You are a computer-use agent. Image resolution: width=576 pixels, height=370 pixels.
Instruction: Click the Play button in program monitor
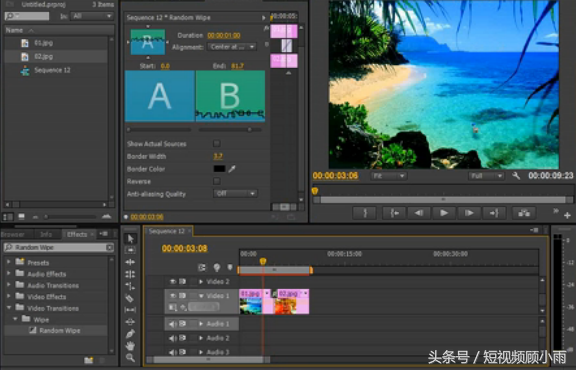point(444,213)
